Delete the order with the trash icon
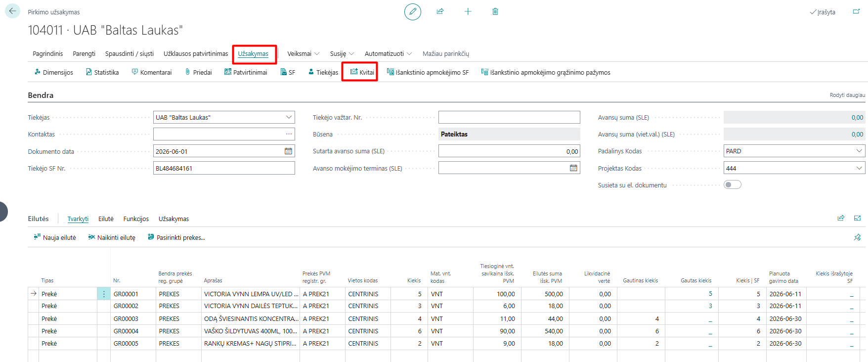The height and width of the screenshot is (362, 868). 495,11
